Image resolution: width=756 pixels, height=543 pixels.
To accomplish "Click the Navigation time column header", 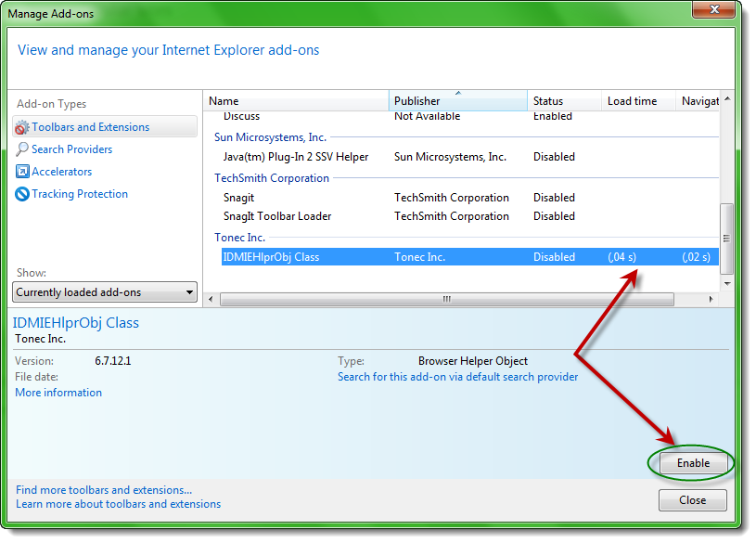I will [x=698, y=101].
